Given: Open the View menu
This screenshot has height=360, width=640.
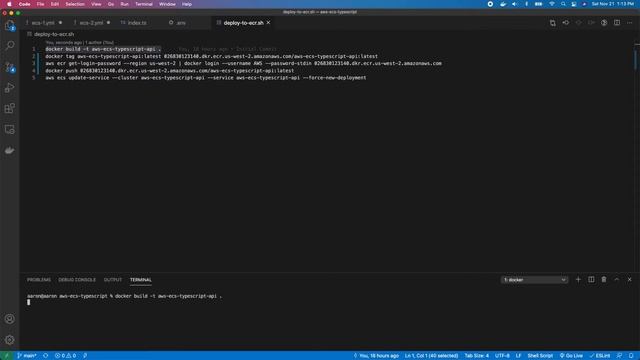Looking at the screenshot, I should 96,4.
